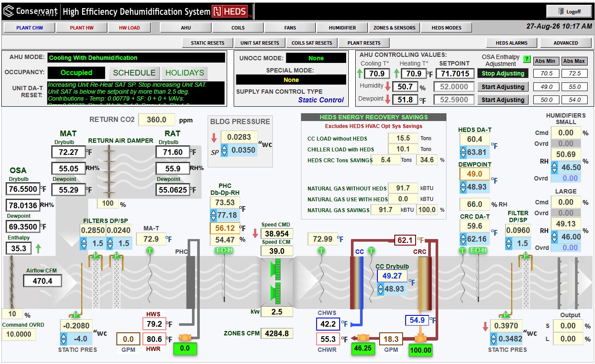Image resolution: width=595 pixels, height=364 pixels.
Task: Switch to the COILS tab
Action: 238,28
